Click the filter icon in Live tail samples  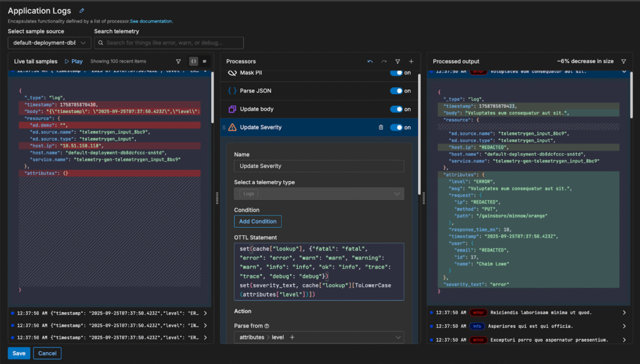[178, 61]
